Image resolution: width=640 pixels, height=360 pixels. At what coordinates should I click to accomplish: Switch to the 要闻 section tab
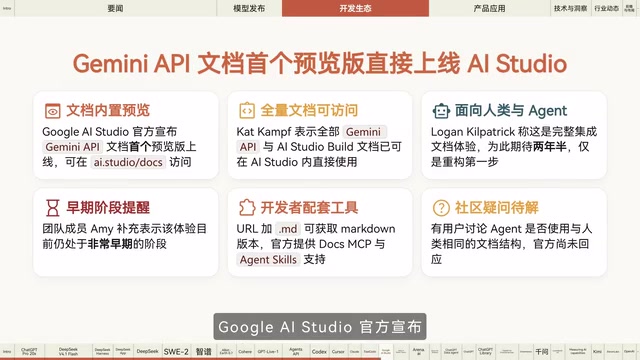click(116, 8)
